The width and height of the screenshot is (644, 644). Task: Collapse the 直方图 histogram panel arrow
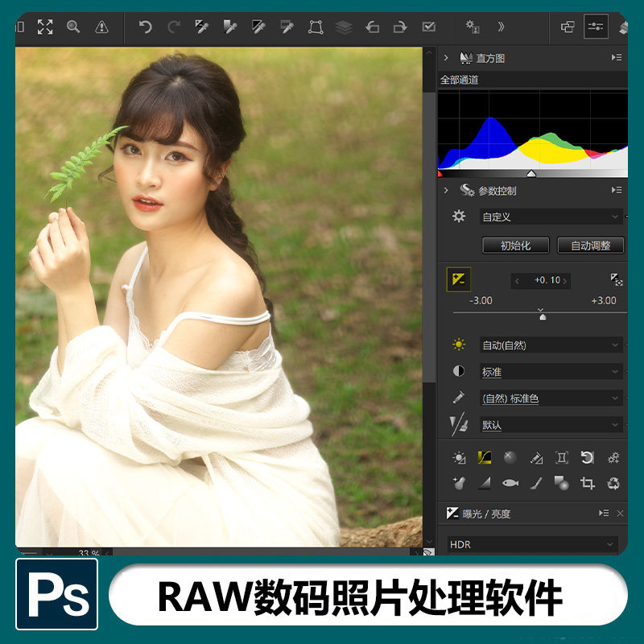[446, 58]
